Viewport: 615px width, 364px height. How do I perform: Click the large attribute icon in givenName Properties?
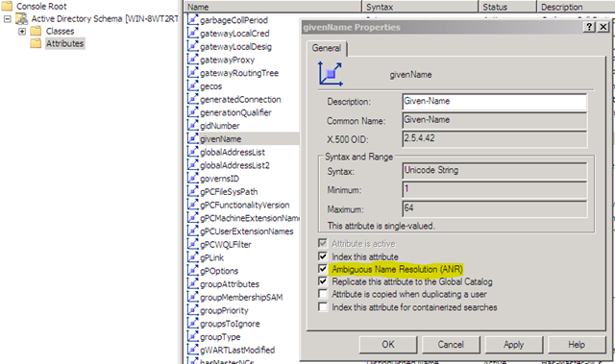point(331,73)
